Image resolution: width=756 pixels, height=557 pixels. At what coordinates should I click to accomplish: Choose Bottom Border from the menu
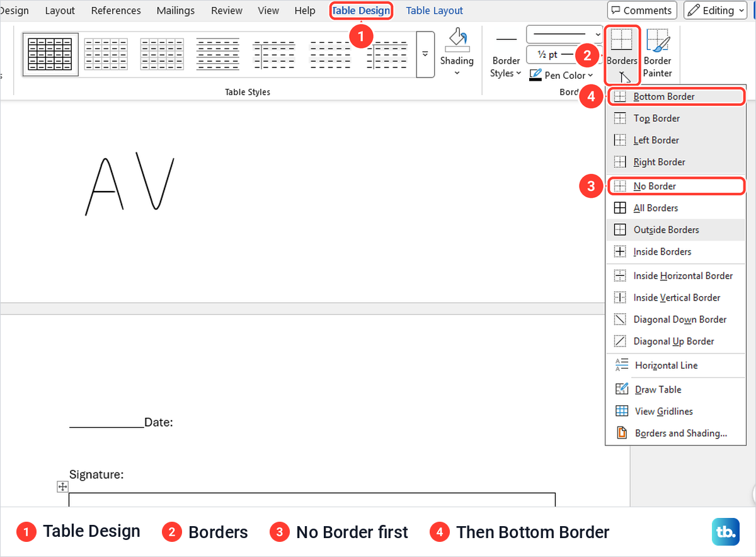coord(677,96)
